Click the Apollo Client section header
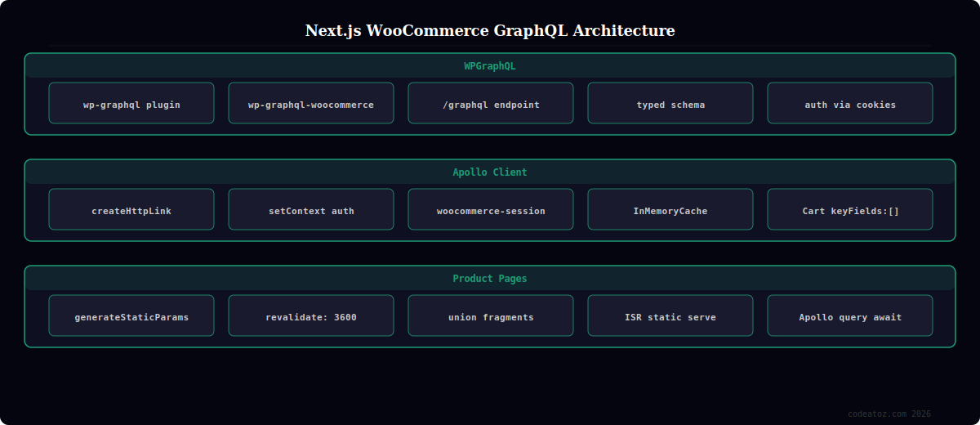This screenshot has width=980, height=425. (x=490, y=172)
